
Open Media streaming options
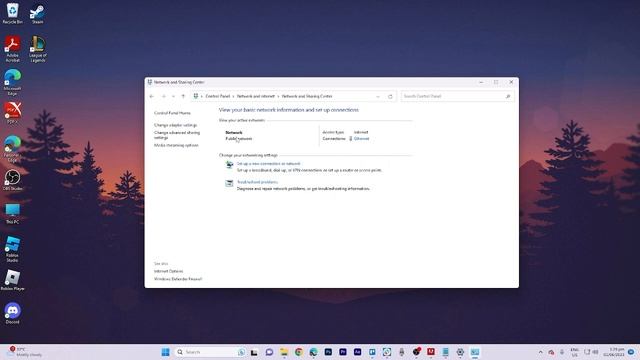click(176, 145)
